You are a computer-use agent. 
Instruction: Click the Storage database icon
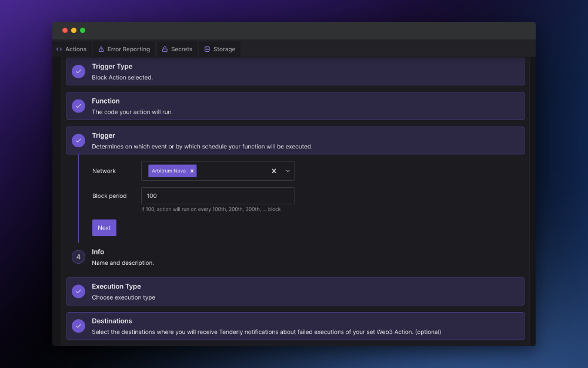click(206, 49)
